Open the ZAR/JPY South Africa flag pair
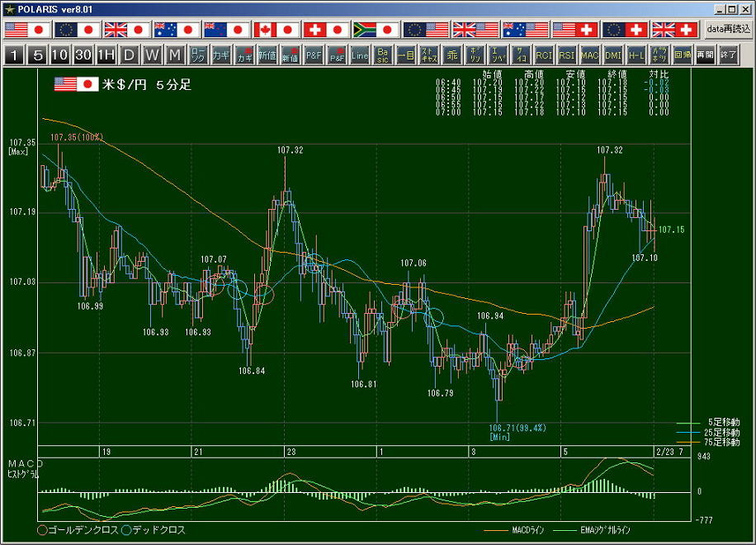The image size is (756, 545). click(376, 30)
